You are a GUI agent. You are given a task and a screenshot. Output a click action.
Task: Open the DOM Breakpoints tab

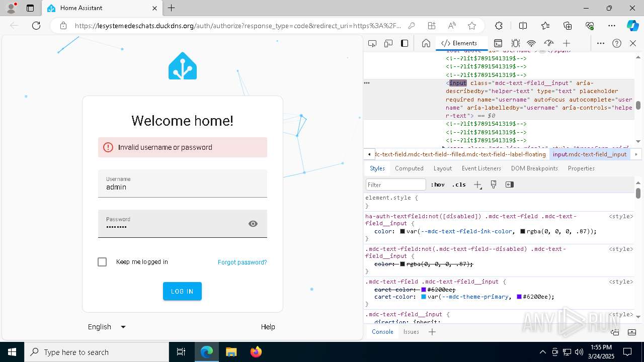click(x=534, y=168)
